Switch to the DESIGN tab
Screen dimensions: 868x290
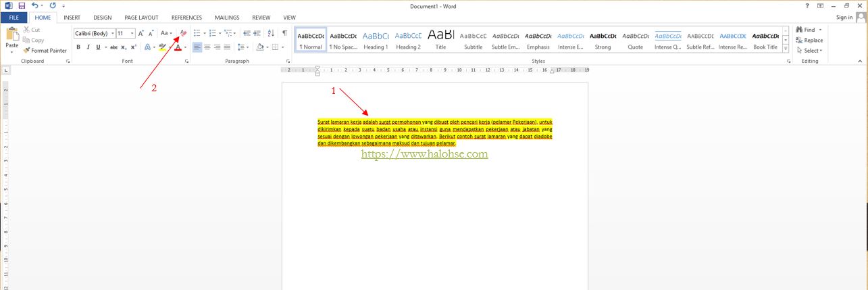103,18
